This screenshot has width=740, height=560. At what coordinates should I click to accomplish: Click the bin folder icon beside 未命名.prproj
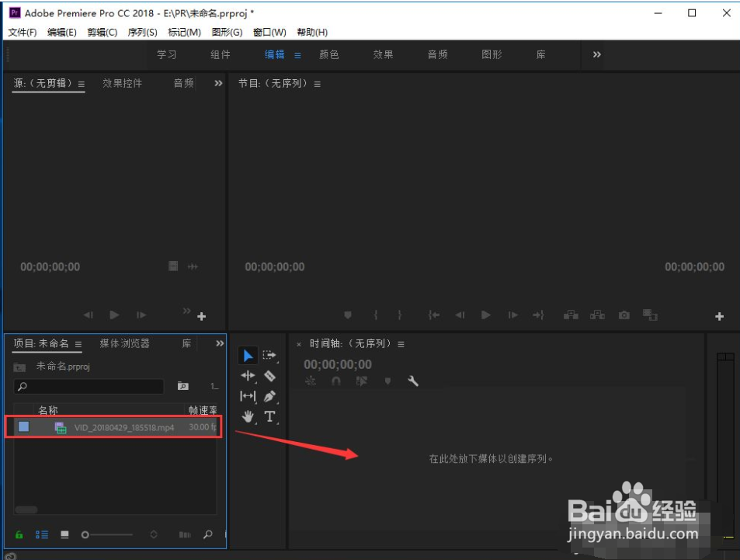tap(19, 367)
